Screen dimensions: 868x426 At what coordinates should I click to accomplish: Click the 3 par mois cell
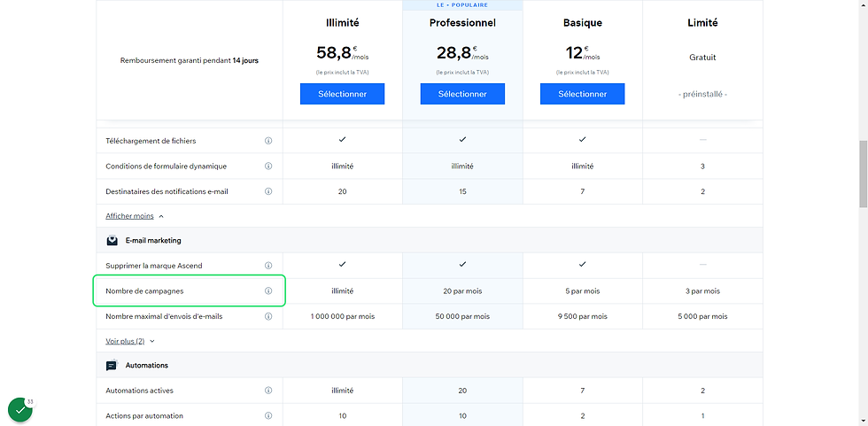702,291
